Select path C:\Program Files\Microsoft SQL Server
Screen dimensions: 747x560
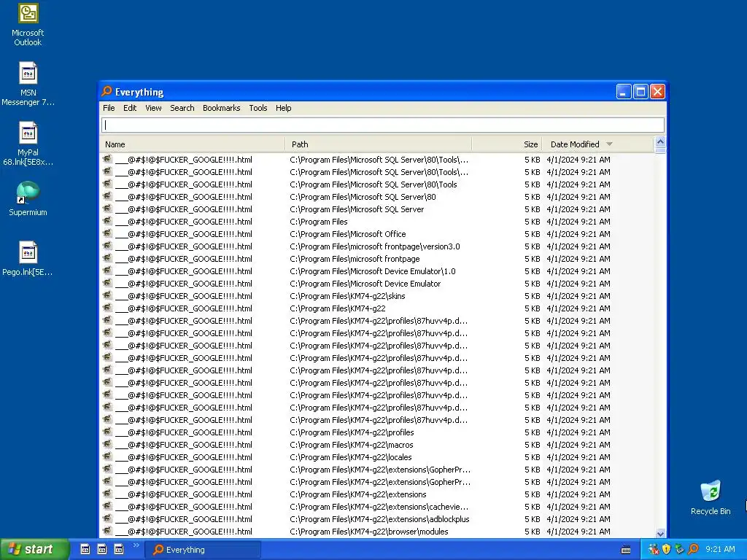pos(356,209)
